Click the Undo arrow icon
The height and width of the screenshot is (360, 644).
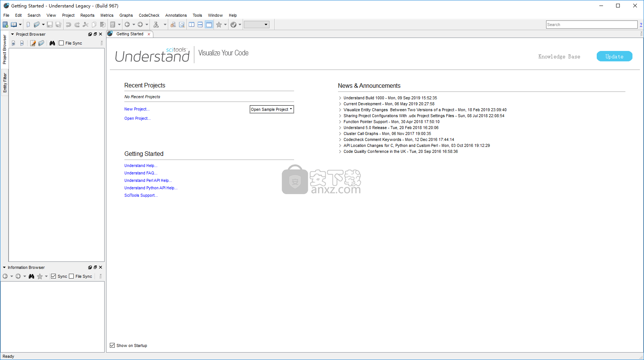68,25
